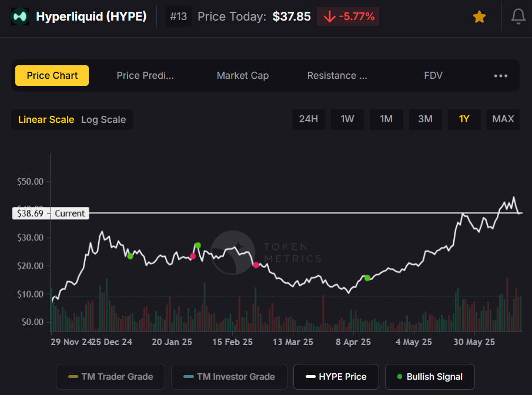Choose the 1M time range
Screen dimensions: 532x395
click(386, 119)
